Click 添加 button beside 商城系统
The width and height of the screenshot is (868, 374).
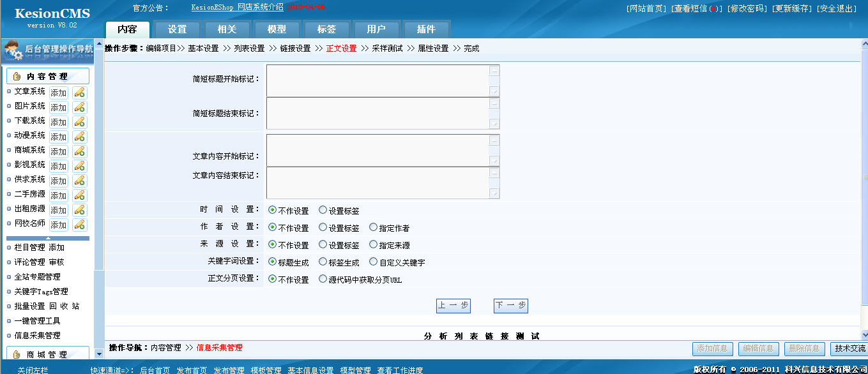59,151
